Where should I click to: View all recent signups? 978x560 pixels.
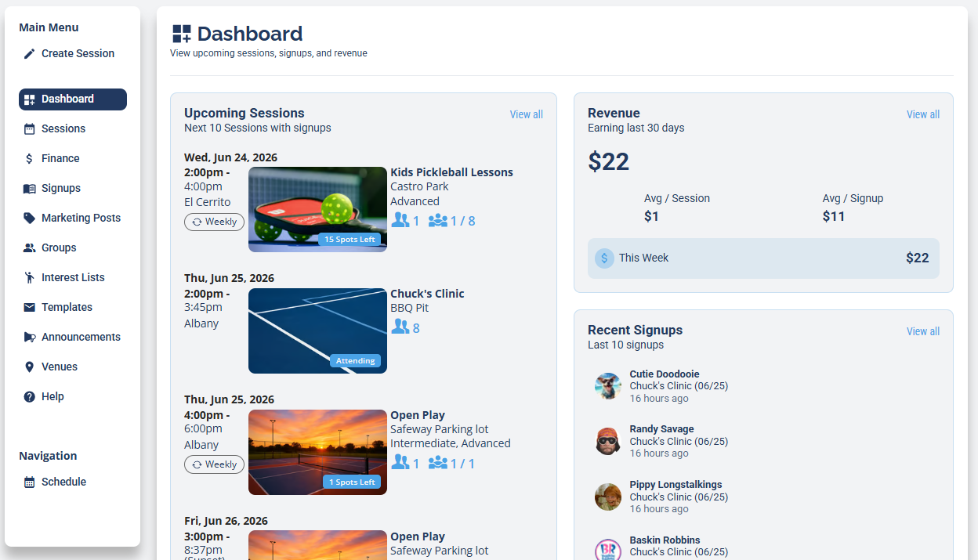click(923, 331)
